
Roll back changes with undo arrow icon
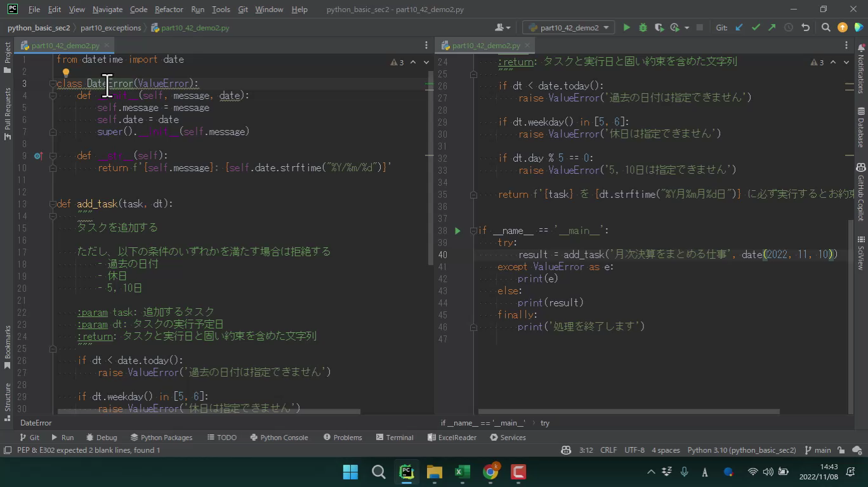click(x=805, y=27)
